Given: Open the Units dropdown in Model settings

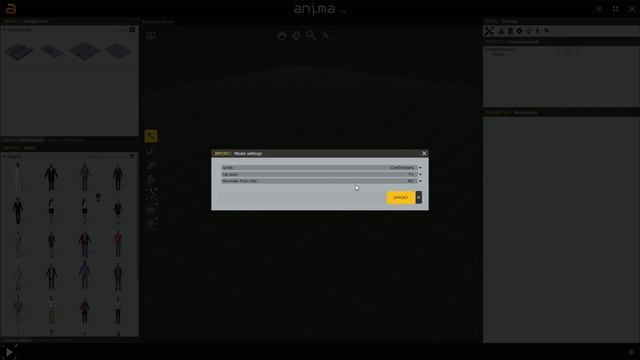Looking at the screenshot, I should click(321, 168).
